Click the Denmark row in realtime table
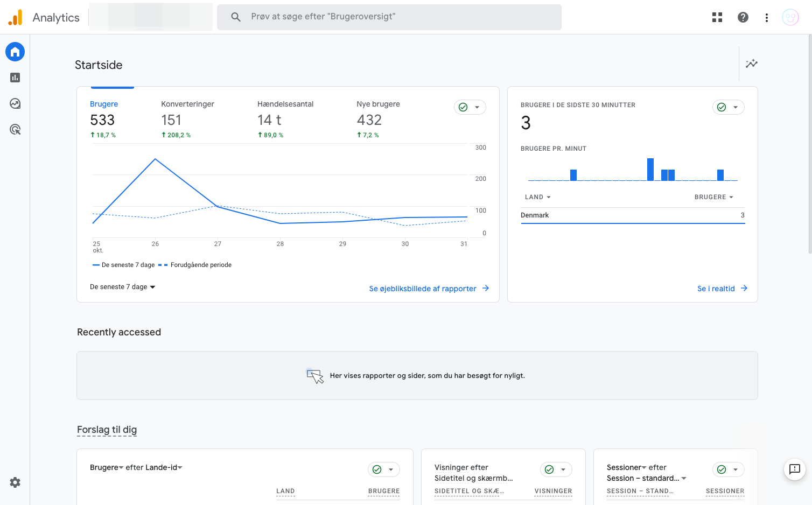812x505 pixels. coord(633,215)
